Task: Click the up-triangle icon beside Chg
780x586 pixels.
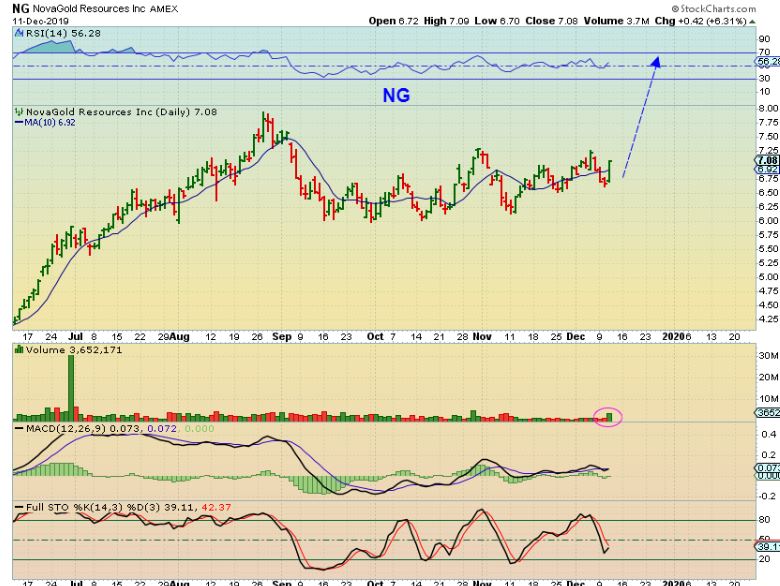Action: (x=752, y=21)
